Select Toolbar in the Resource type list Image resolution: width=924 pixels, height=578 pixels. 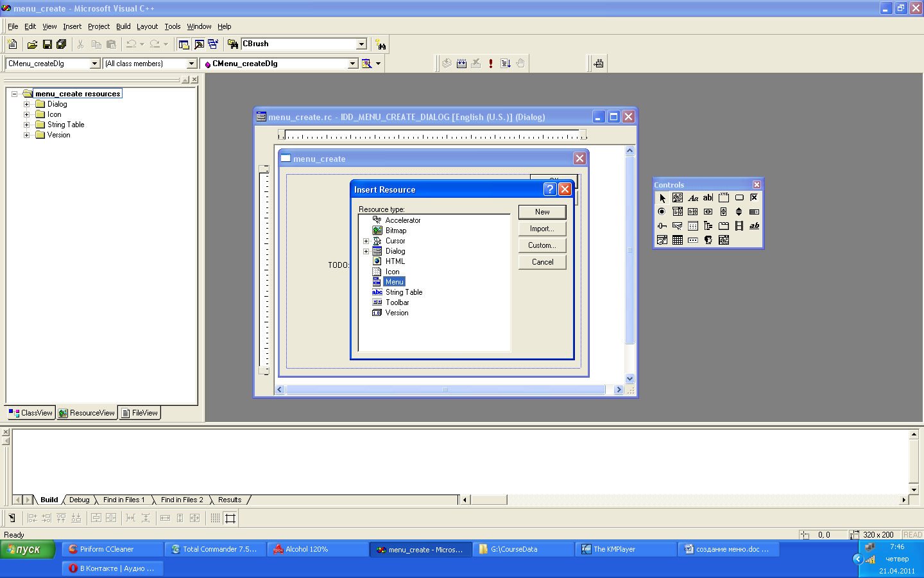[397, 302]
